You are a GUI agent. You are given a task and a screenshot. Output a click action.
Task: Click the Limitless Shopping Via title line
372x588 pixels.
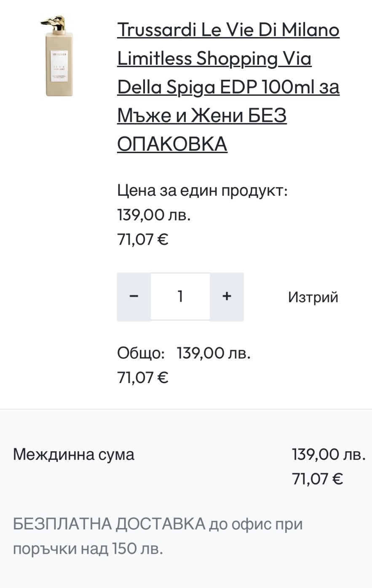(x=214, y=58)
